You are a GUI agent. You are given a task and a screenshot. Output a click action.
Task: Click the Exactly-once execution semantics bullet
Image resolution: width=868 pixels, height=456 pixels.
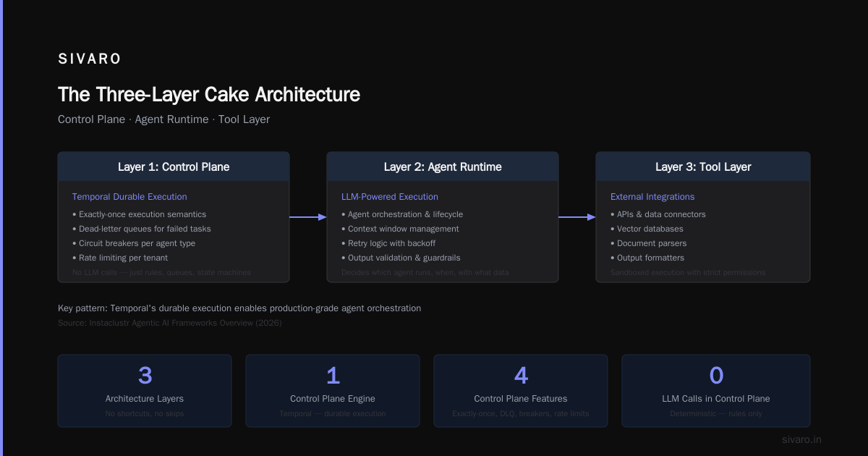pyautogui.click(x=140, y=214)
